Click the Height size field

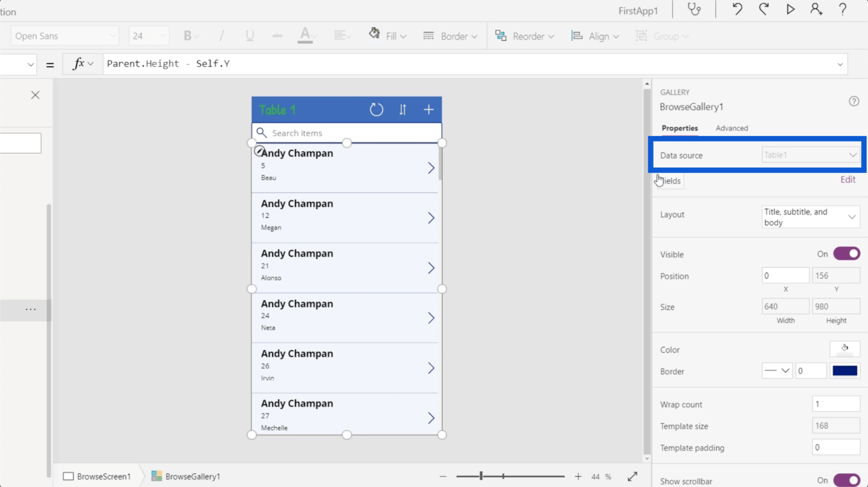(x=836, y=307)
